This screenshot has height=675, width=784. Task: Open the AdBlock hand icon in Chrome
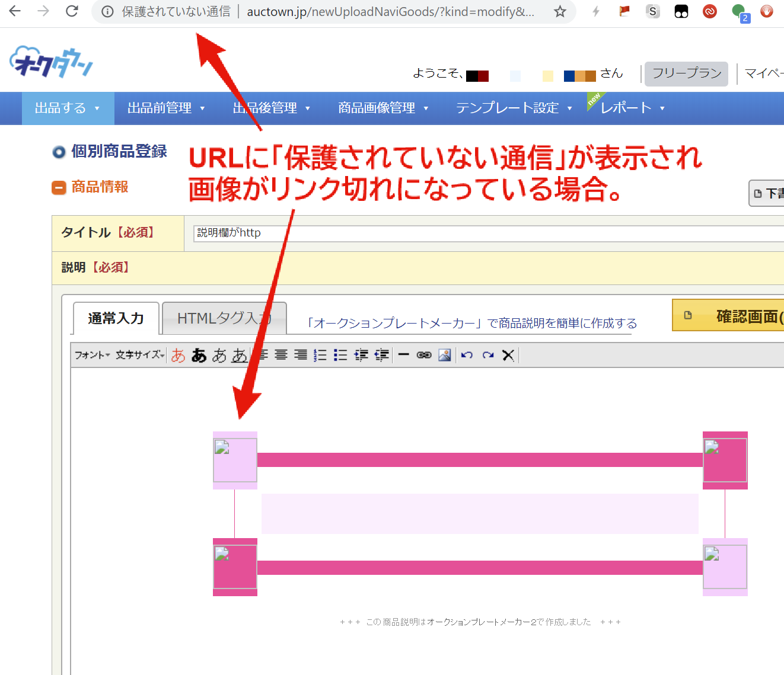coord(766,11)
